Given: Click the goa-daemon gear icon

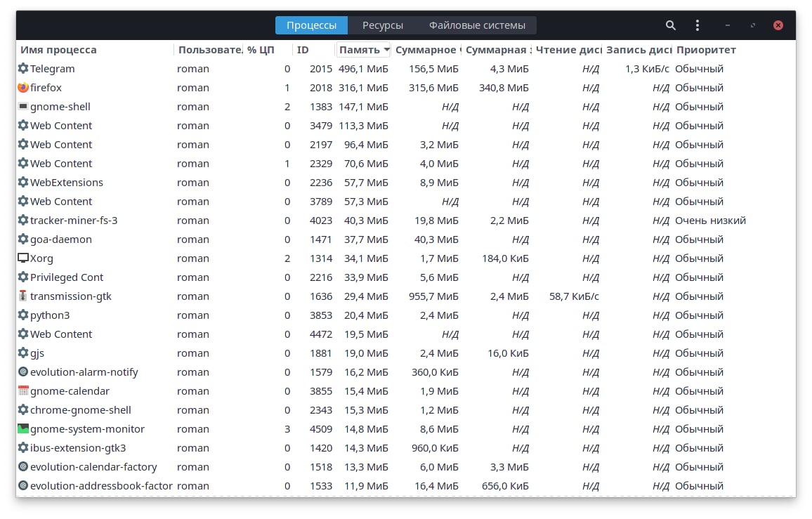Looking at the screenshot, I should pos(22,239).
